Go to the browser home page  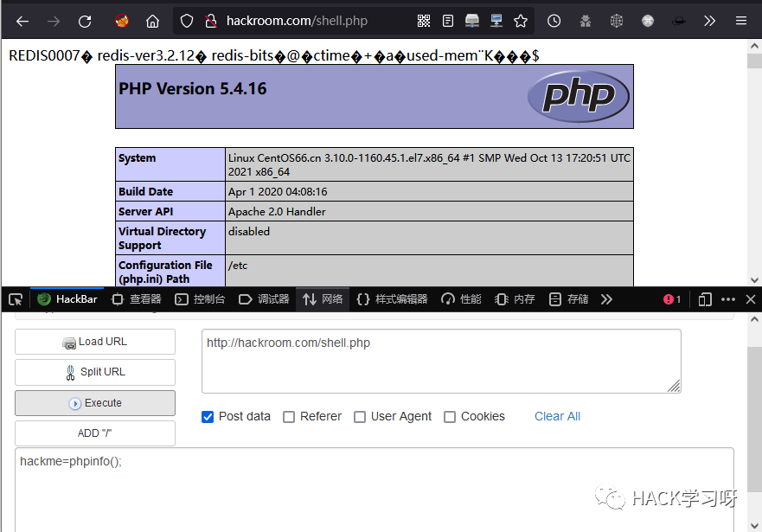click(152, 21)
